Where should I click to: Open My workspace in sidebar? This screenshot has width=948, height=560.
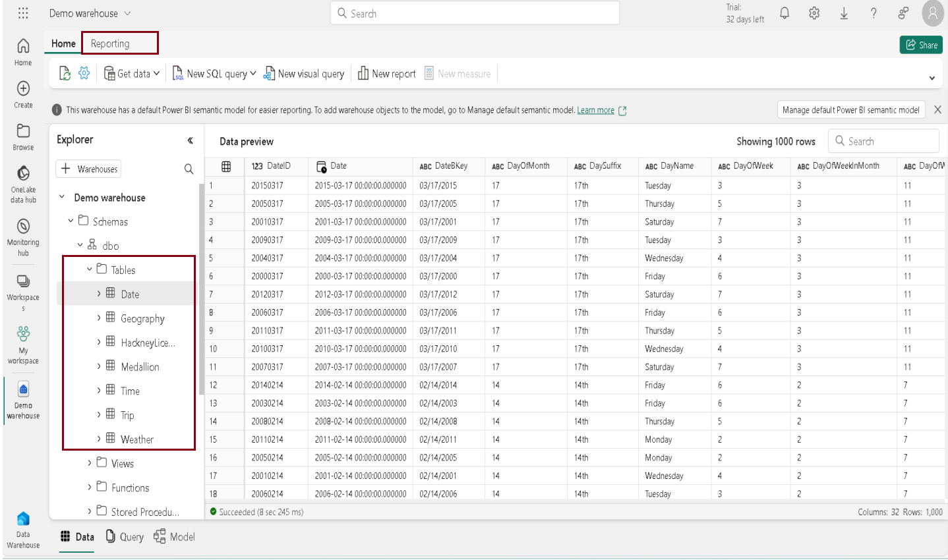(x=23, y=345)
